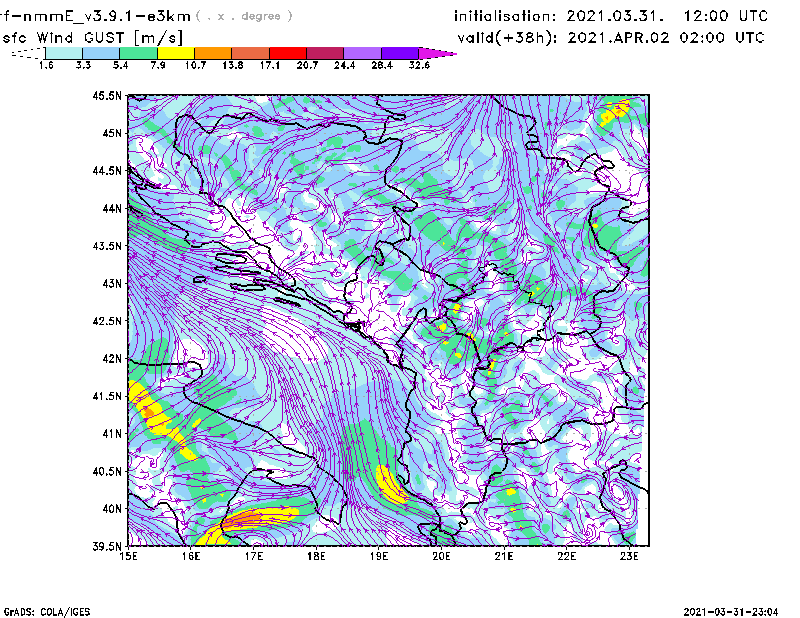Click the legend value 32.6
The image size is (800, 618).
point(419,65)
